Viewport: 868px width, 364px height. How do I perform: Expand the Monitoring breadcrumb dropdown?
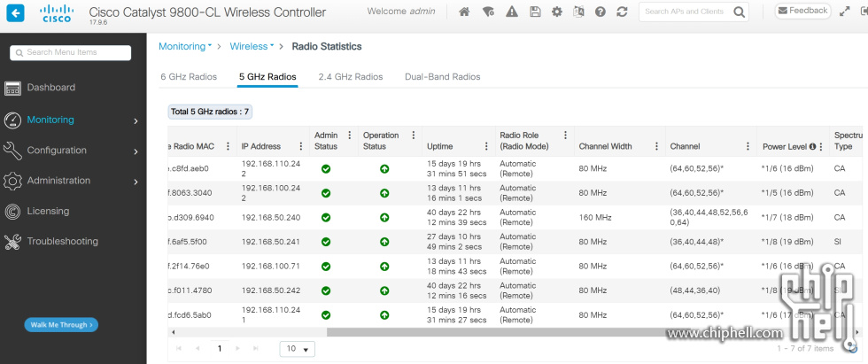[x=185, y=46]
